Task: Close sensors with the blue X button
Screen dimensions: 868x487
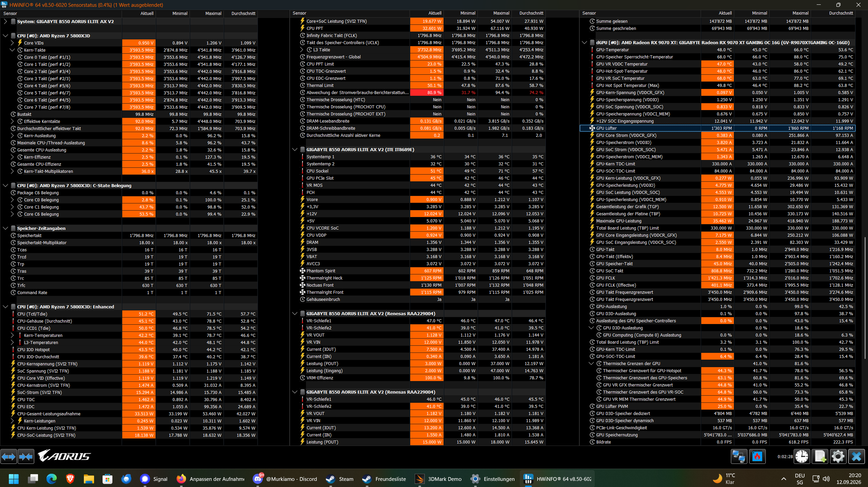Action: tap(856, 456)
